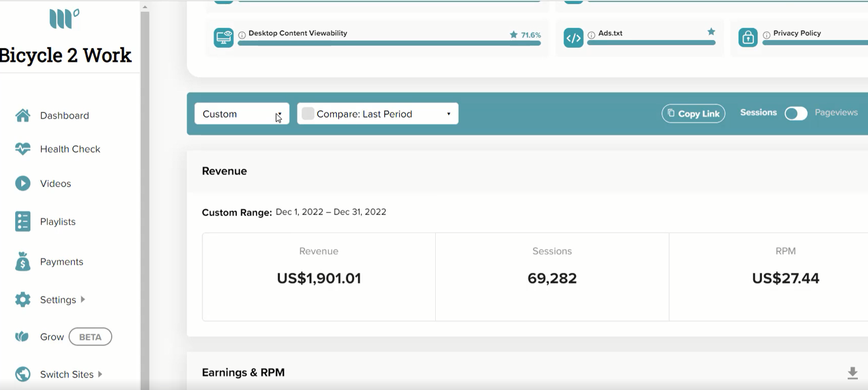868x390 pixels.
Task: Click Switch Sites label in sidebar
Action: (x=66, y=374)
